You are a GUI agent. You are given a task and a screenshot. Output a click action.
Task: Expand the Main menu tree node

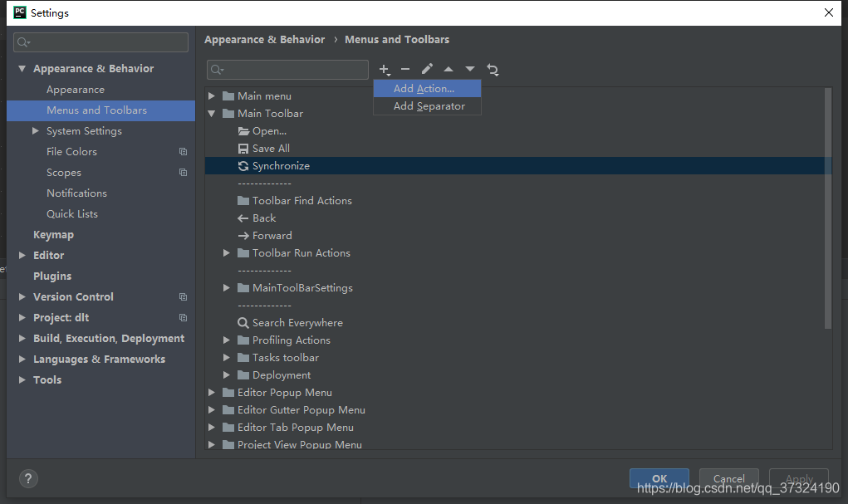click(x=212, y=95)
